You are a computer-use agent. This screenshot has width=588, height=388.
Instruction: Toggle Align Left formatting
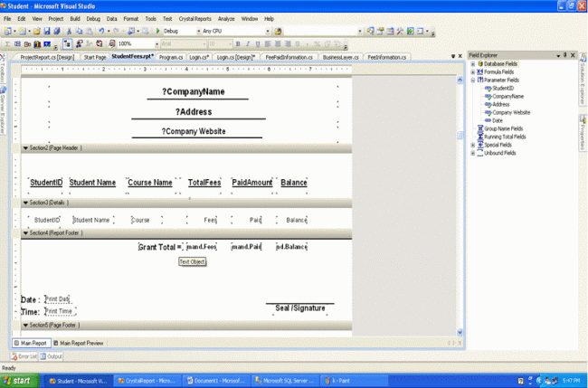268,43
